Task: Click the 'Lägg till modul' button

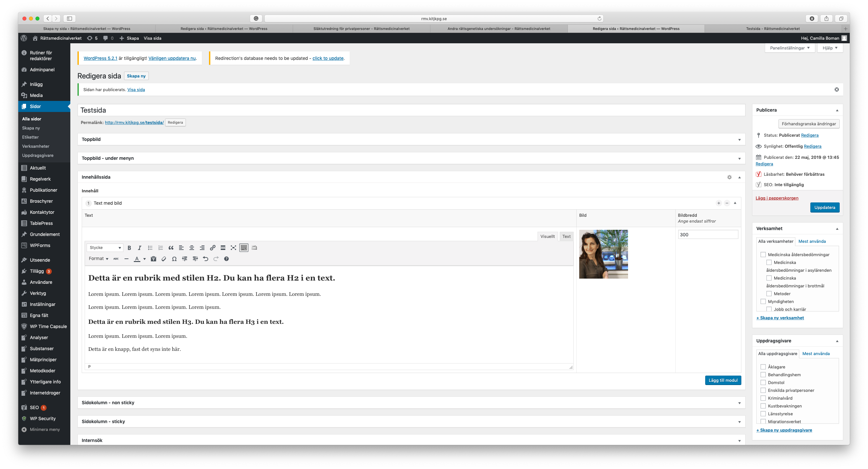Action: [x=723, y=380]
